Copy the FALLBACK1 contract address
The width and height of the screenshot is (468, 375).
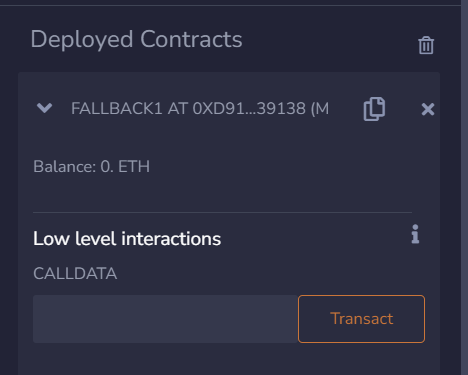pos(374,109)
